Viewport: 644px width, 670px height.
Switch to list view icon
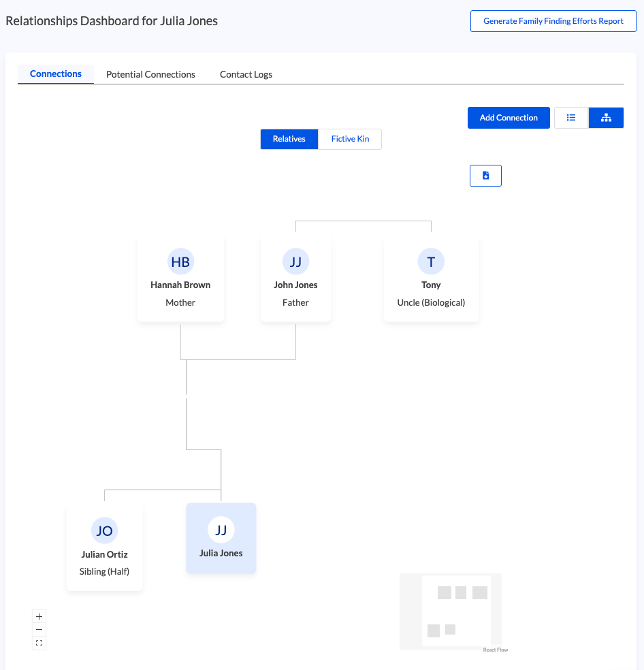coord(571,118)
